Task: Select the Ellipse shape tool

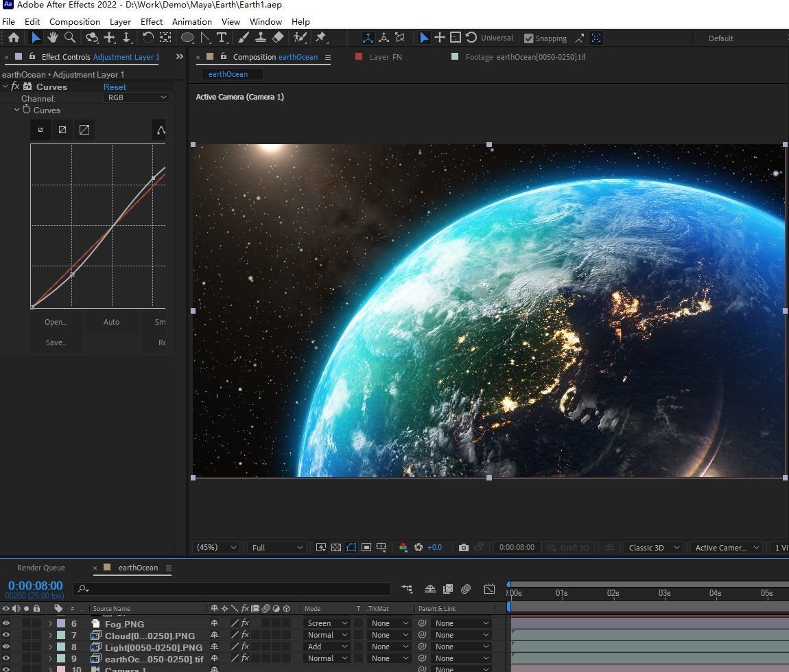Action: click(x=187, y=37)
